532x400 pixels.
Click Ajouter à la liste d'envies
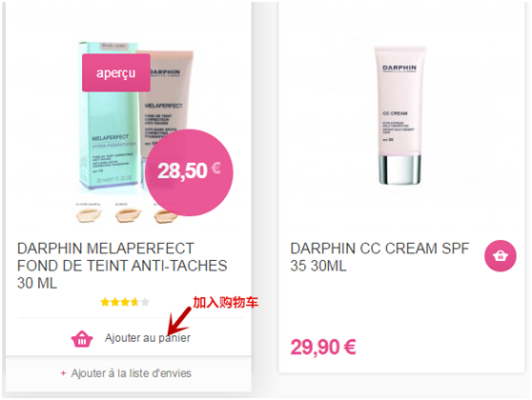(131, 373)
